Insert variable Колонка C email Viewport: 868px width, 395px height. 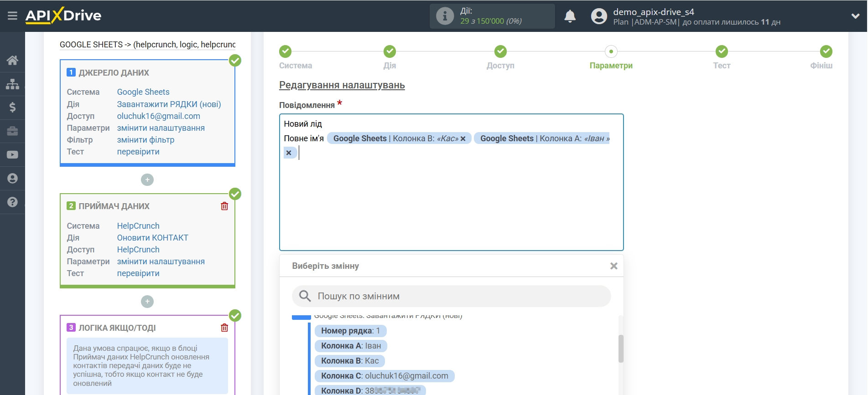coord(385,376)
